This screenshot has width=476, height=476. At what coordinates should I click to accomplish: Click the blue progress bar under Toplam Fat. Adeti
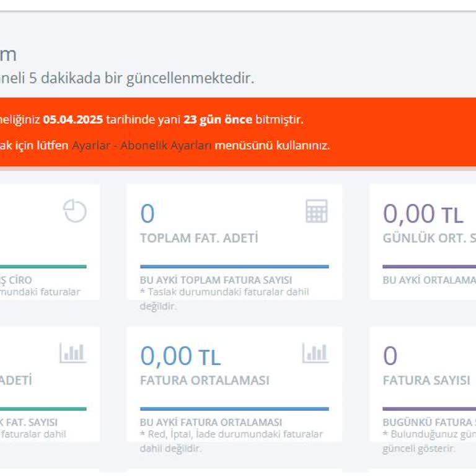click(234, 267)
